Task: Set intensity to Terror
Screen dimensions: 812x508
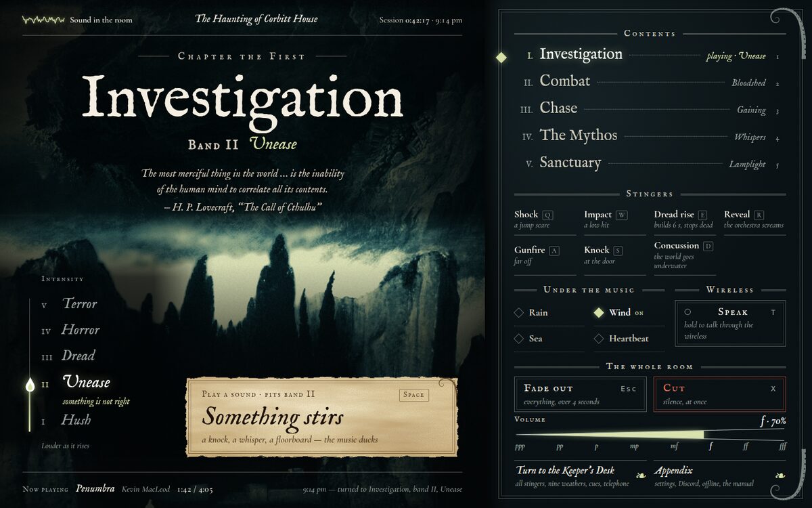Action: (79, 304)
